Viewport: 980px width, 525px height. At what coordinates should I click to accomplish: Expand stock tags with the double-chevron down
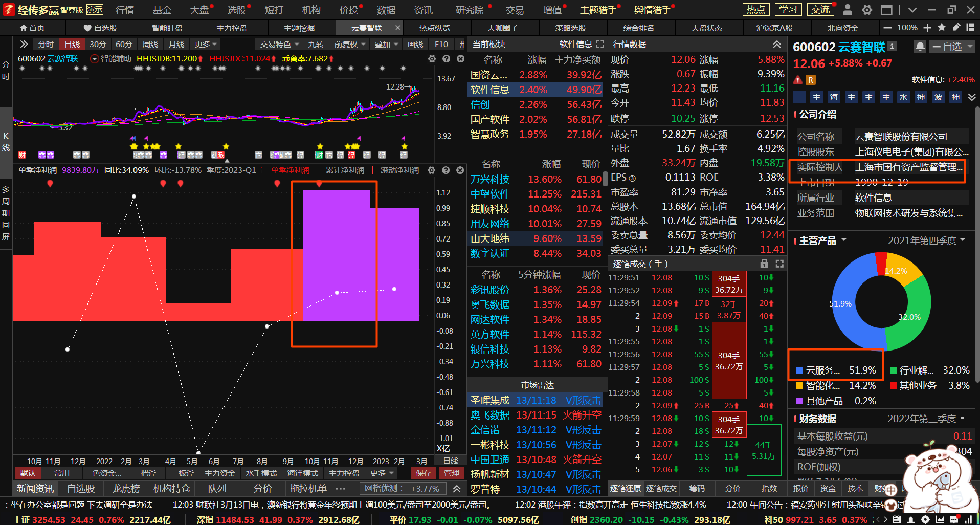pos(971,97)
